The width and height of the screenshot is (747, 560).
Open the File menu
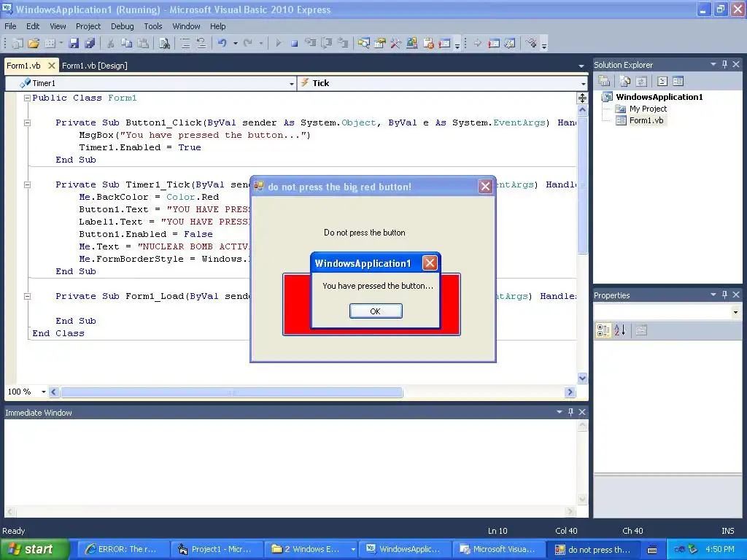coord(10,26)
